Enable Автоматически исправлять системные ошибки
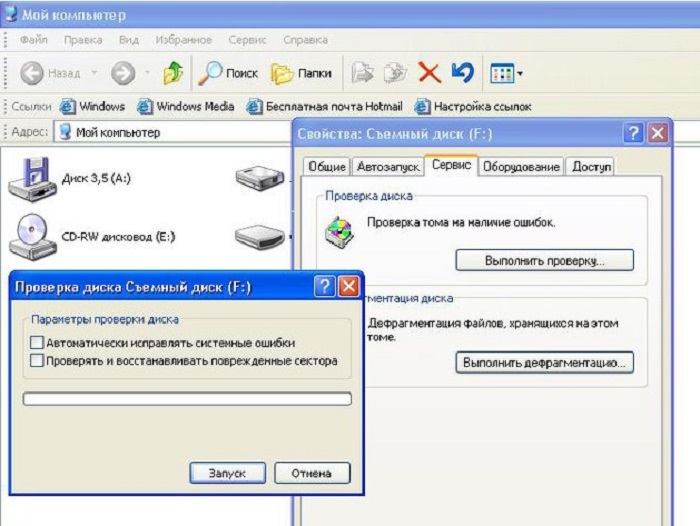The height and width of the screenshot is (526, 700). pyautogui.click(x=36, y=342)
